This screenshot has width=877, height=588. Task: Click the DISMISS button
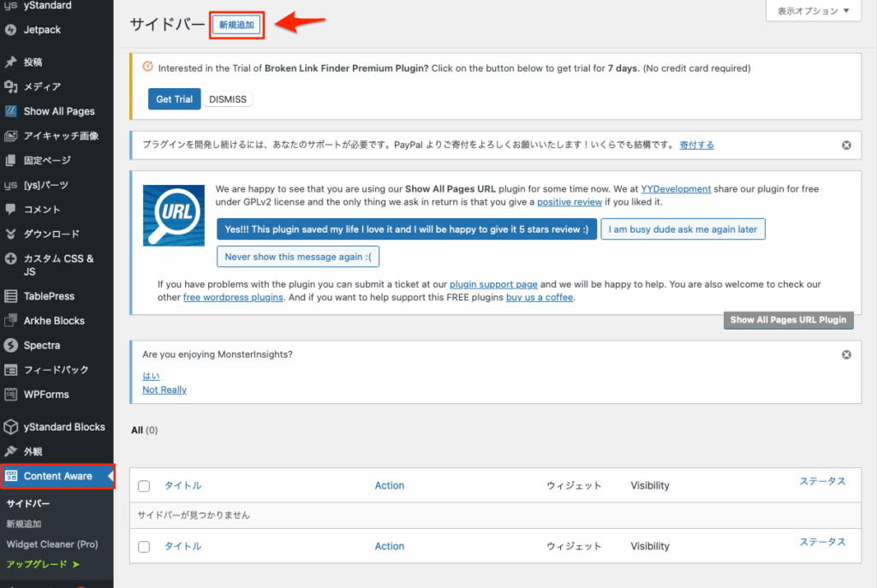(228, 99)
